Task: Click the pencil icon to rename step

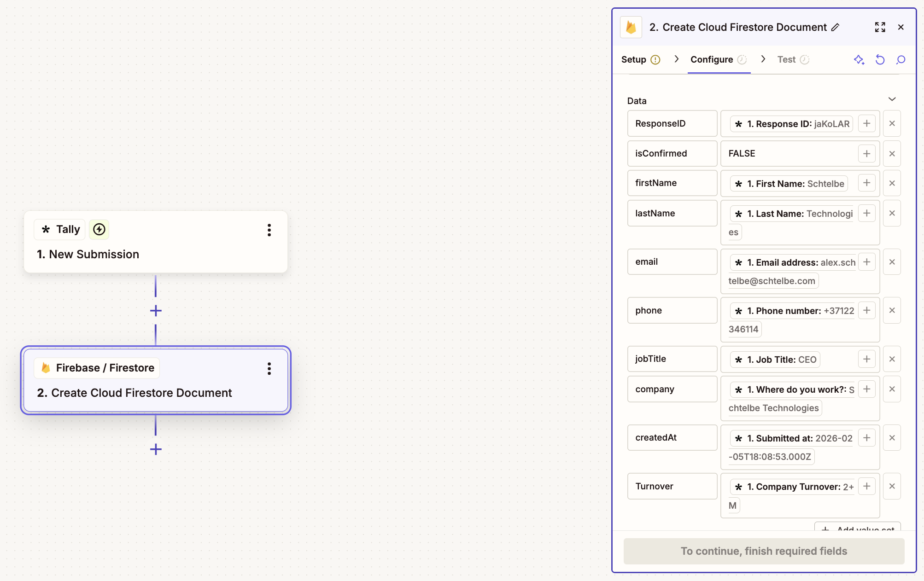Action: click(x=835, y=28)
